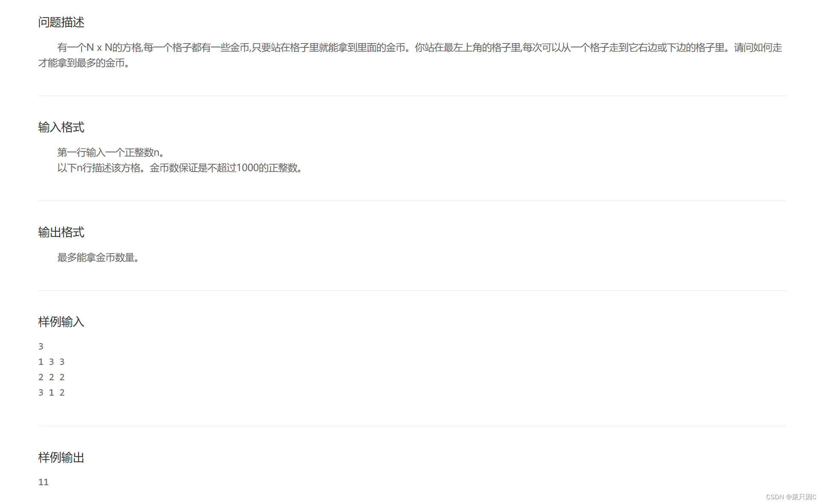Click the sample row '2 2 2'
The width and height of the screenshot is (823, 504).
(51, 377)
